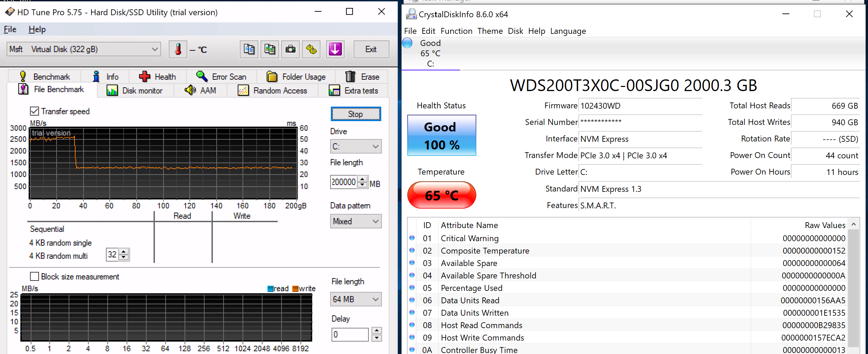Expand the Data pattern Mixed dropdown
Image resolution: width=868 pixels, height=354 pixels.
(355, 221)
